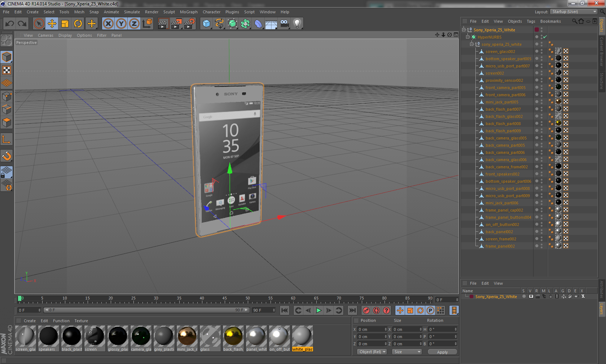Switch to Model mode
The image size is (606, 364).
click(x=7, y=57)
